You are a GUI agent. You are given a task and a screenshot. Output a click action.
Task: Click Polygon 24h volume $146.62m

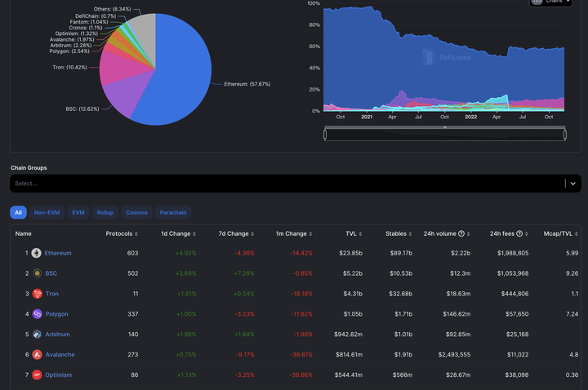coord(457,314)
